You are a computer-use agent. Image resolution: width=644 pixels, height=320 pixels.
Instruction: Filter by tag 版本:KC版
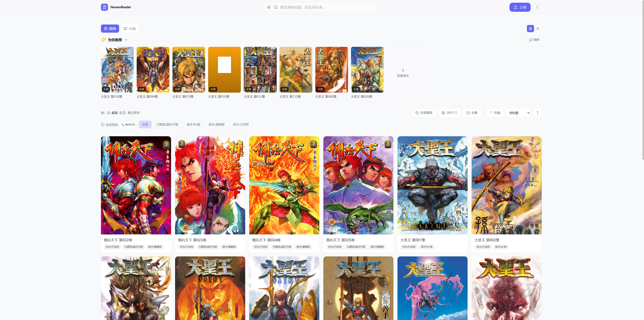point(194,124)
